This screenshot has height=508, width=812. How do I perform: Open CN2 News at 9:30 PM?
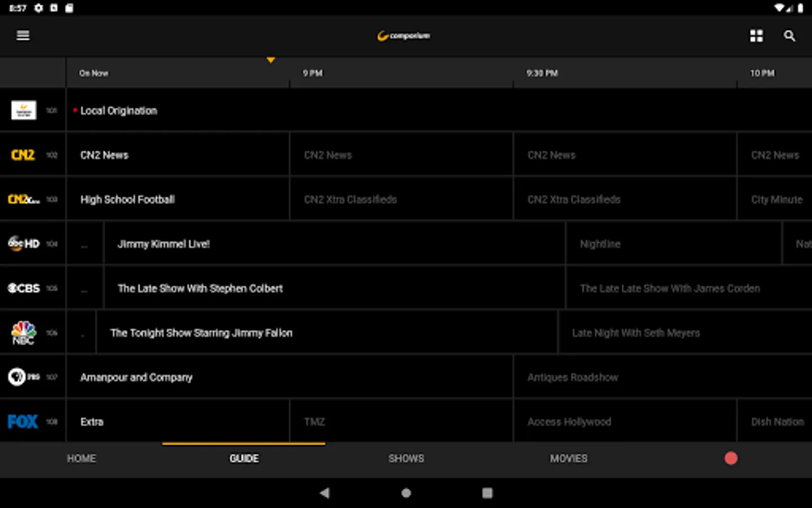click(625, 155)
